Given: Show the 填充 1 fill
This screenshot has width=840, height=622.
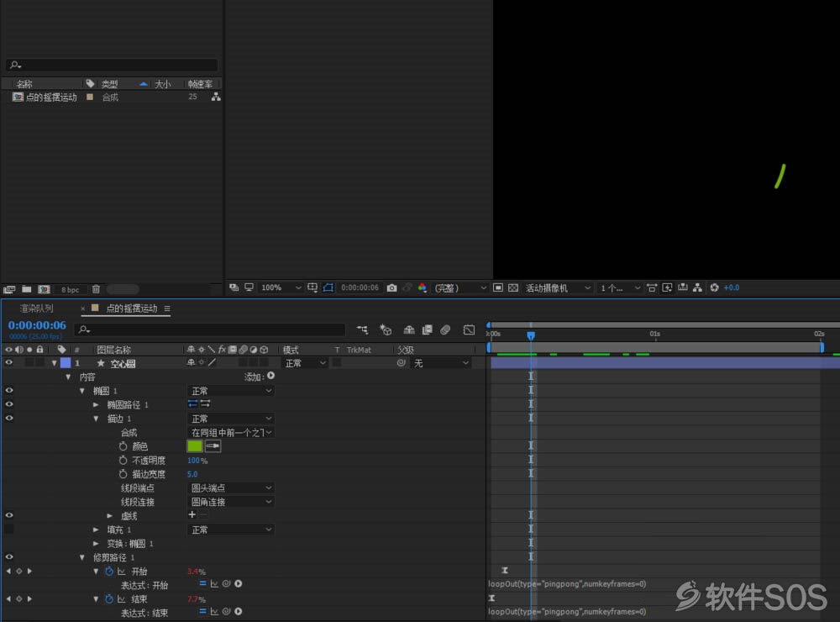Looking at the screenshot, I should point(8,530).
